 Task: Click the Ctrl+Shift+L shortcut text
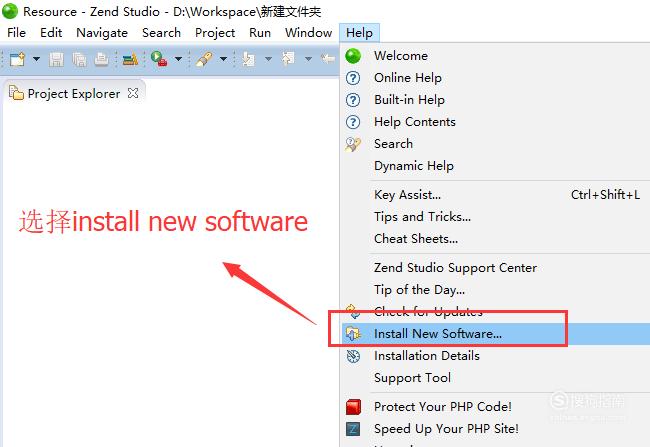(605, 194)
